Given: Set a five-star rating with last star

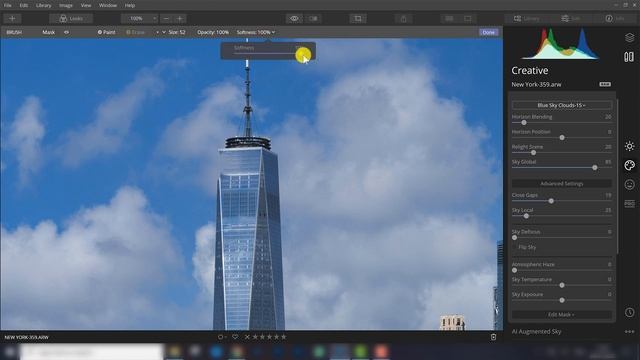Looking at the screenshot, I should (x=284, y=337).
